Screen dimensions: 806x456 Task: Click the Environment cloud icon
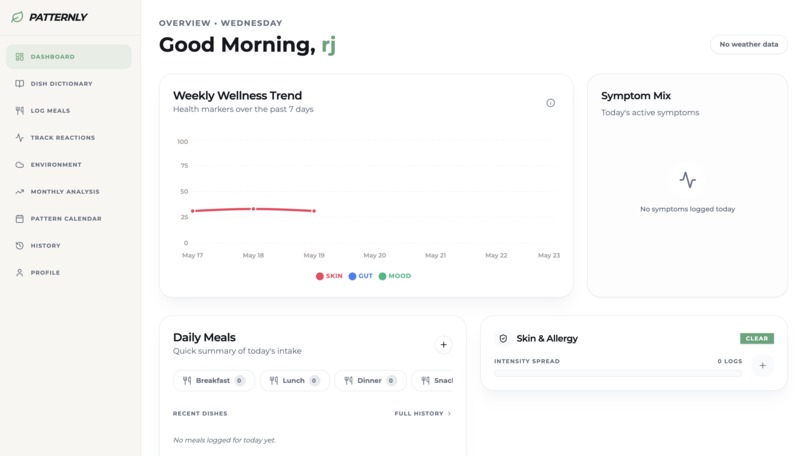pos(20,165)
